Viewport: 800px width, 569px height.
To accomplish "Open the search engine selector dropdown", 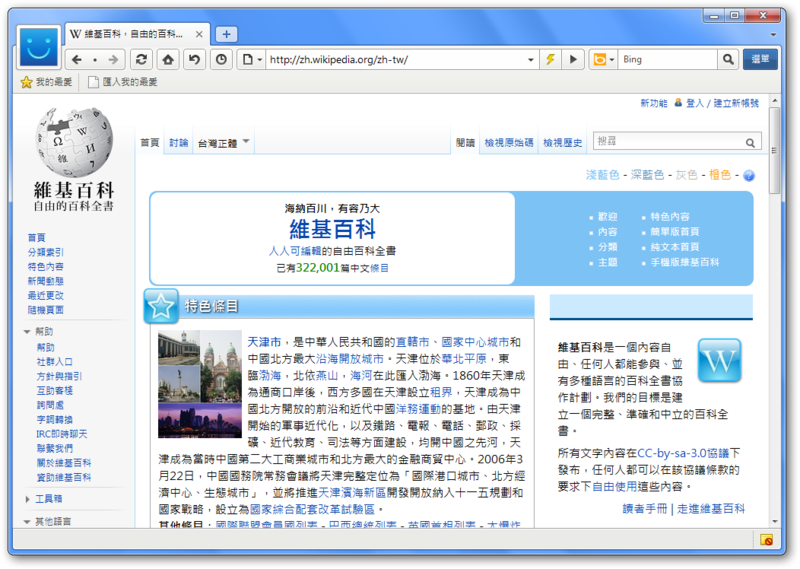I will (612, 60).
